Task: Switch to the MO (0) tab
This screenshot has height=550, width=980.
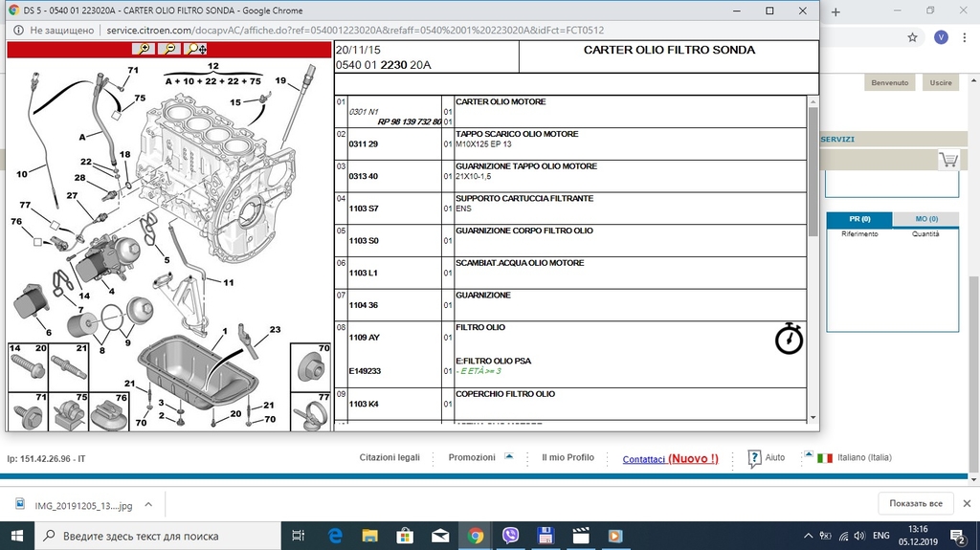Action: point(926,219)
